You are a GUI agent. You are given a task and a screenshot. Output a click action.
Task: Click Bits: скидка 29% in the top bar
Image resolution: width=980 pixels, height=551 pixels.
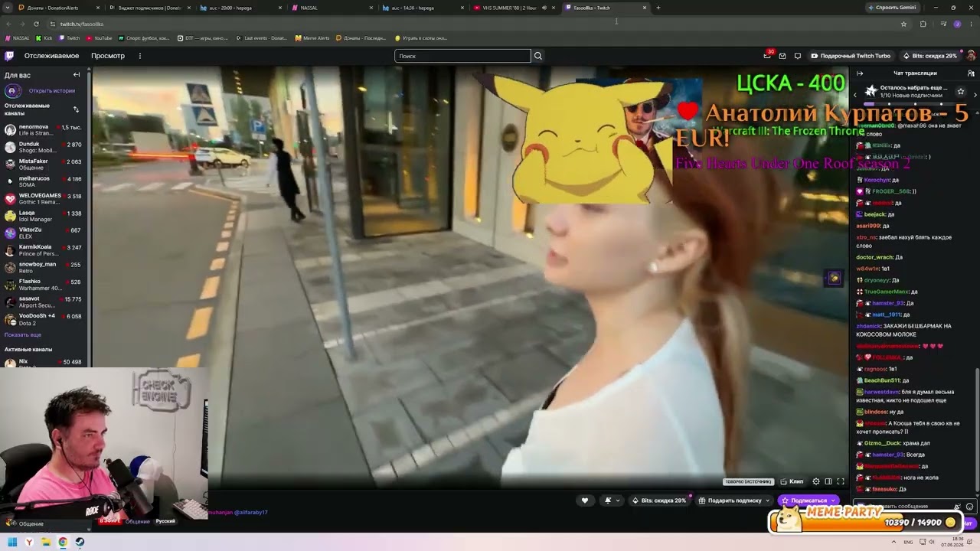(929, 56)
